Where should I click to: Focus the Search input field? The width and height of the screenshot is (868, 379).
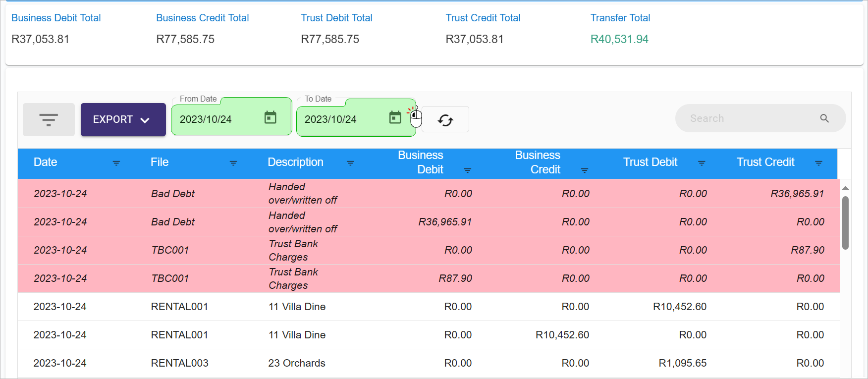point(760,118)
